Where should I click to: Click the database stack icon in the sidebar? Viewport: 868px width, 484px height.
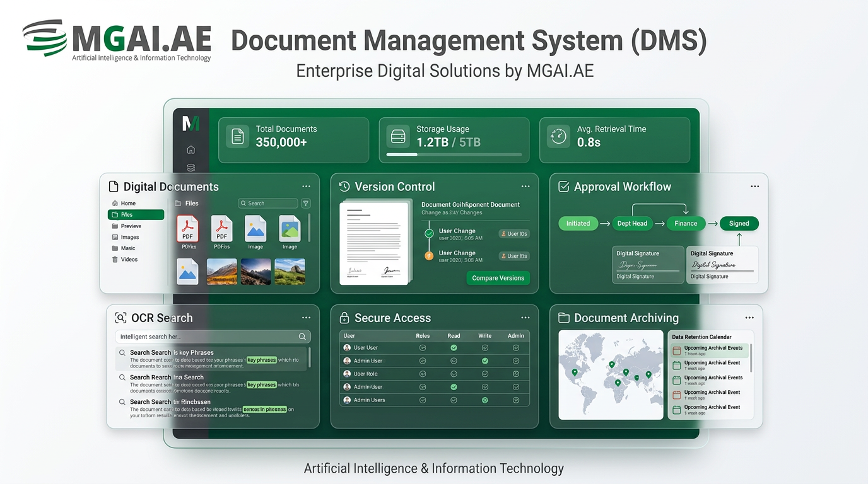click(191, 168)
